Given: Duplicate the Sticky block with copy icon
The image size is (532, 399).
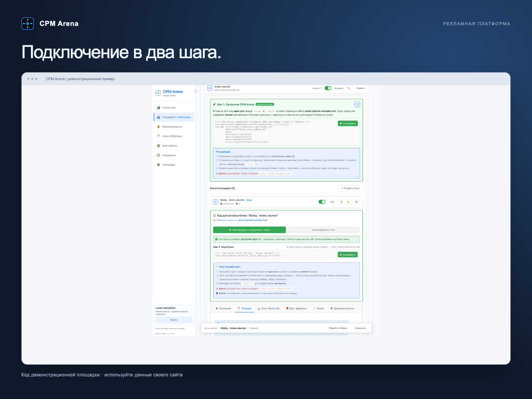Looking at the screenshot, I should pyautogui.click(x=341, y=202).
